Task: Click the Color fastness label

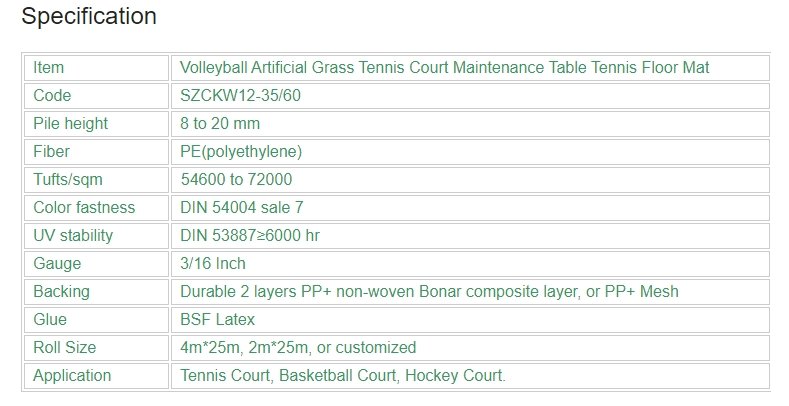Action: coord(84,208)
